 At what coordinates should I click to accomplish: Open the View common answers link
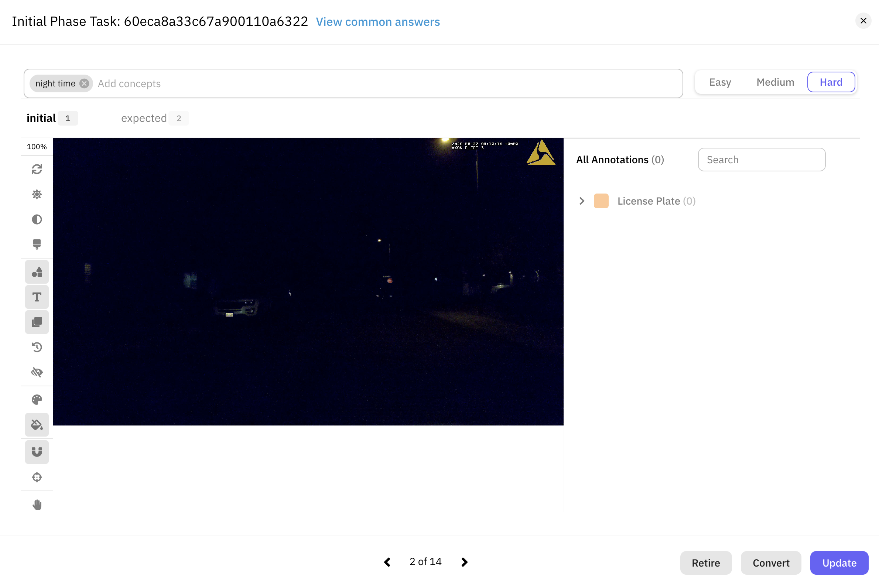(x=377, y=22)
